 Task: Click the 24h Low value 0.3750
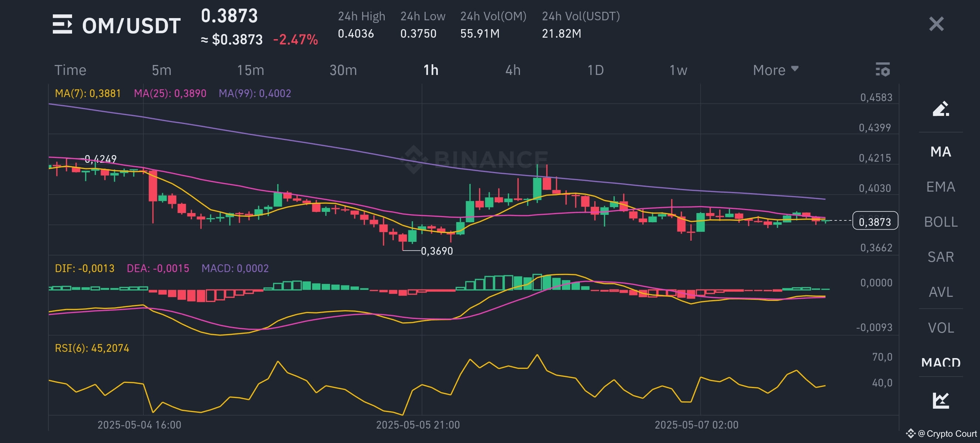point(418,34)
